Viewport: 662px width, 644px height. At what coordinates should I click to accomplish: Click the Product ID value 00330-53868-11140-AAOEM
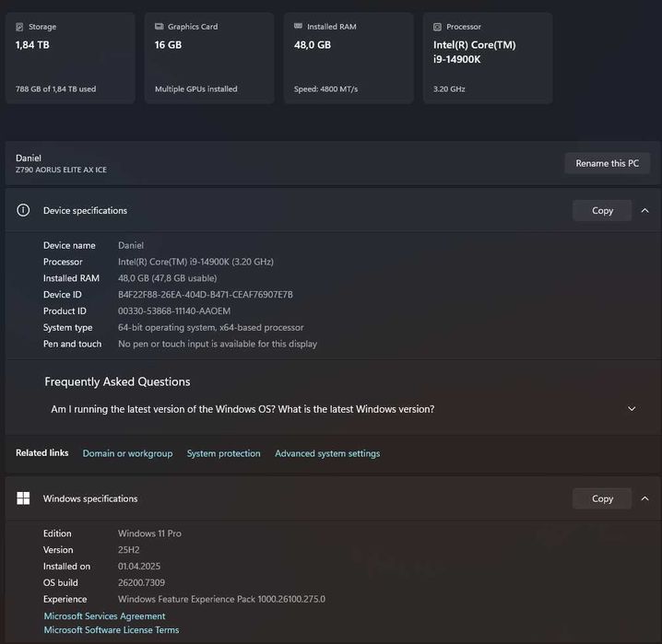tap(174, 310)
